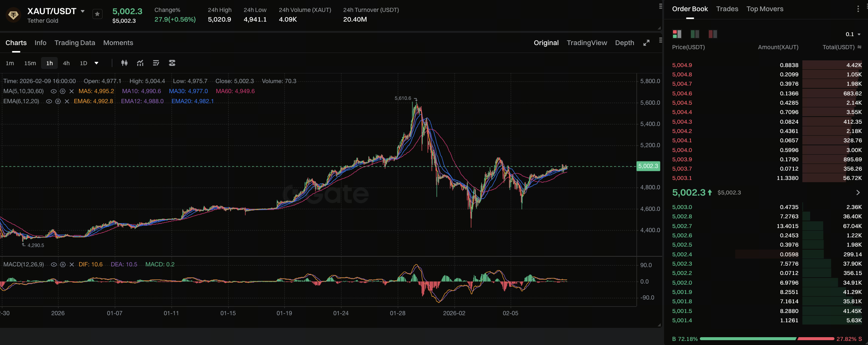This screenshot has height=345, width=868.
Task: Expand the XAUT/USDT pair selector dropdown
Action: pos(83,11)
